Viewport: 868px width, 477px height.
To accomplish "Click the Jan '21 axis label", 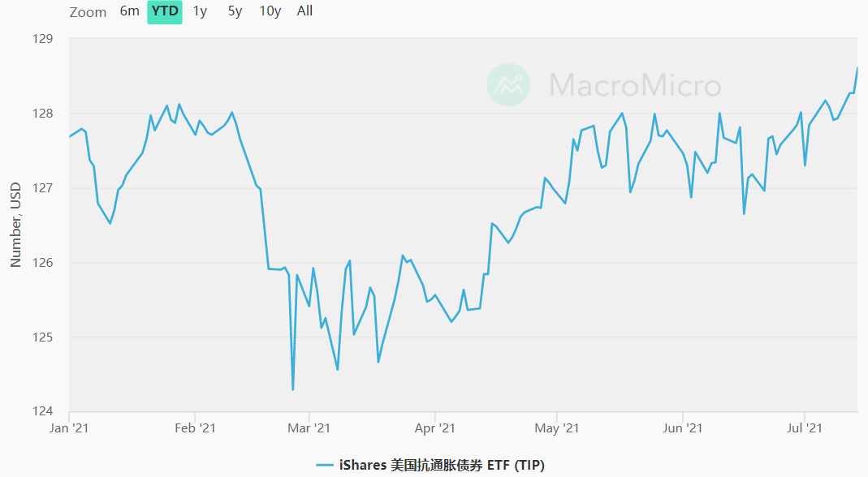I will (70, 428).
